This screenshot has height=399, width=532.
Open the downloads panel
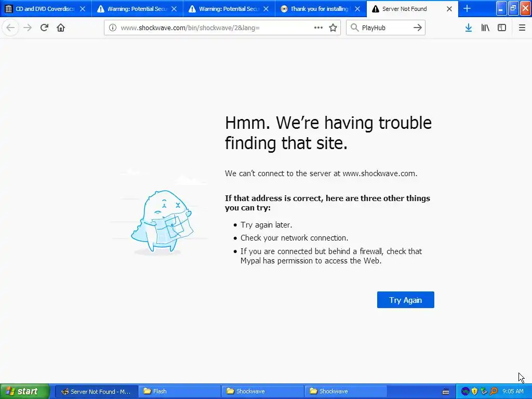[x=469, y=28]
